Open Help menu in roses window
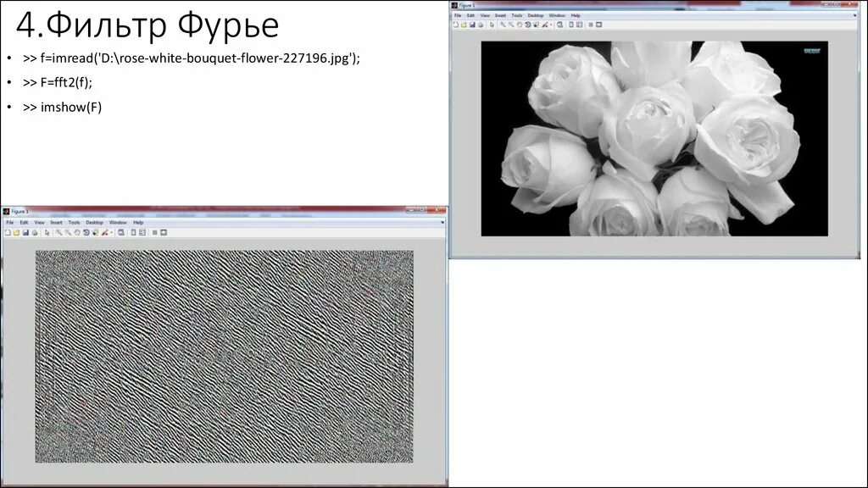 click(576, 15)
